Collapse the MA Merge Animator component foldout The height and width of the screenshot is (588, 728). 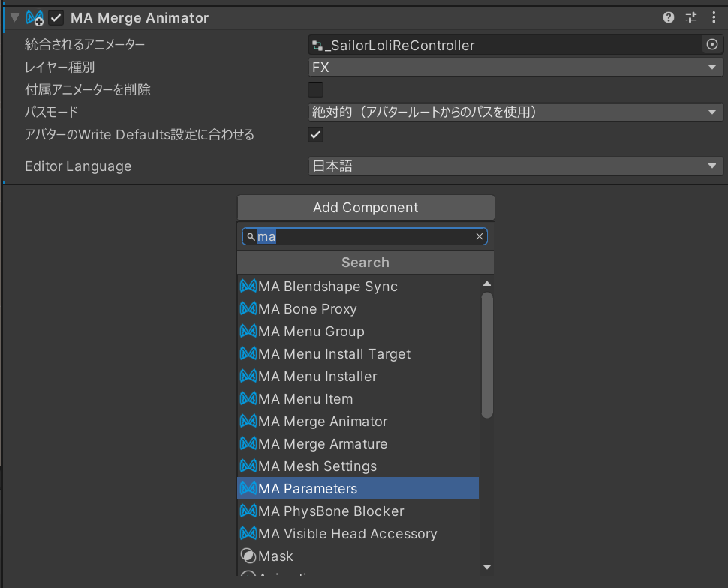coord(14,18)
